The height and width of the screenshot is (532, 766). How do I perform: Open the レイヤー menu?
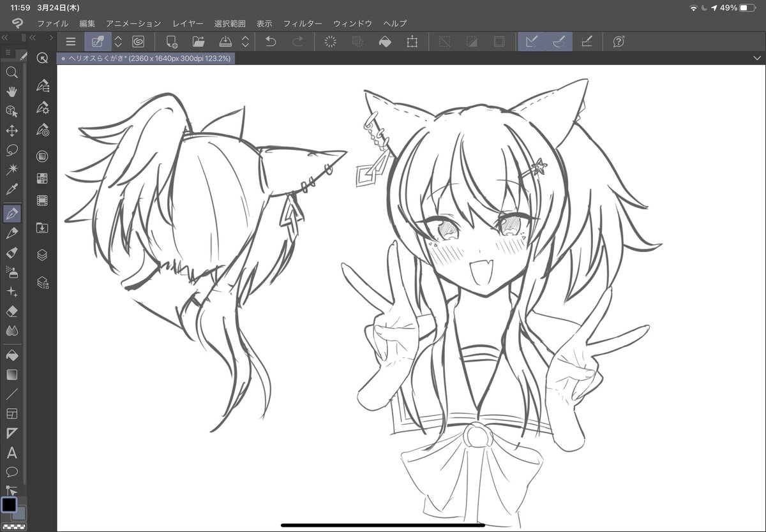tap(188, 24)
